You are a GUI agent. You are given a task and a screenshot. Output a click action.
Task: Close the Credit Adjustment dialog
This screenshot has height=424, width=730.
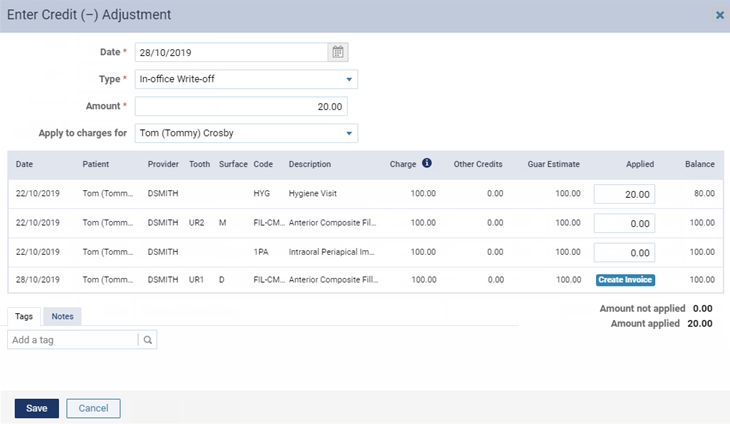[720, 15]
